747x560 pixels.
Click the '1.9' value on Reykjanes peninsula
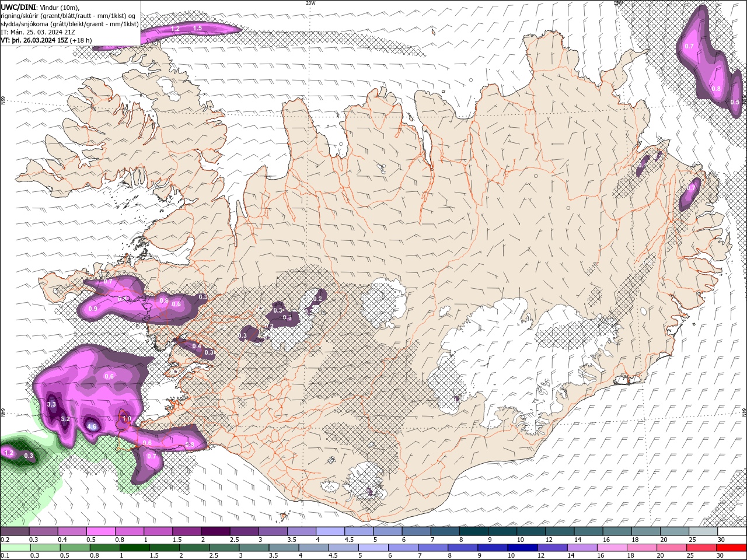(127, 418)
